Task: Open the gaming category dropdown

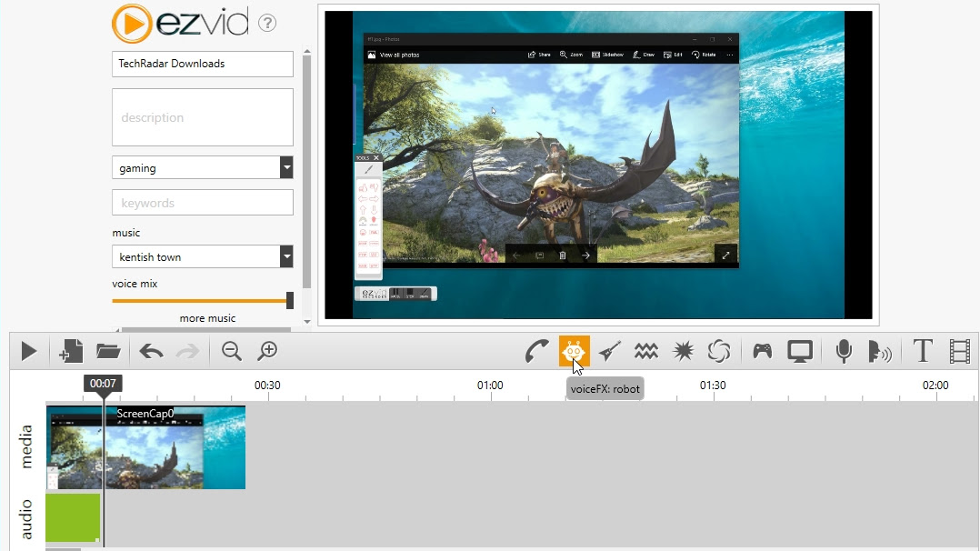Action: [x=286, y=167]
